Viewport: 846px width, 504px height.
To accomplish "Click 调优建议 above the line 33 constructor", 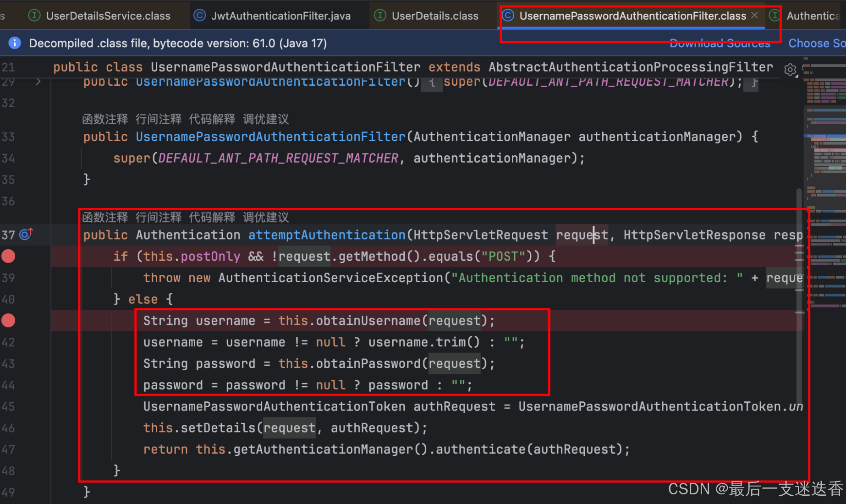I will coord(266,119).
